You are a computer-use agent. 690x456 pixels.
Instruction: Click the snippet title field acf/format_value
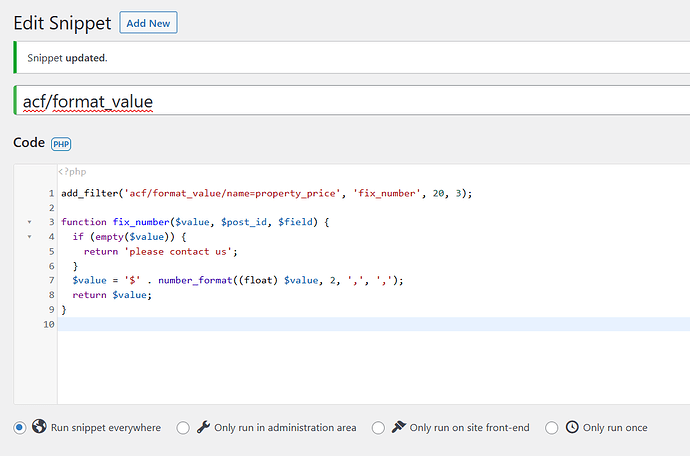pos(352,101)
